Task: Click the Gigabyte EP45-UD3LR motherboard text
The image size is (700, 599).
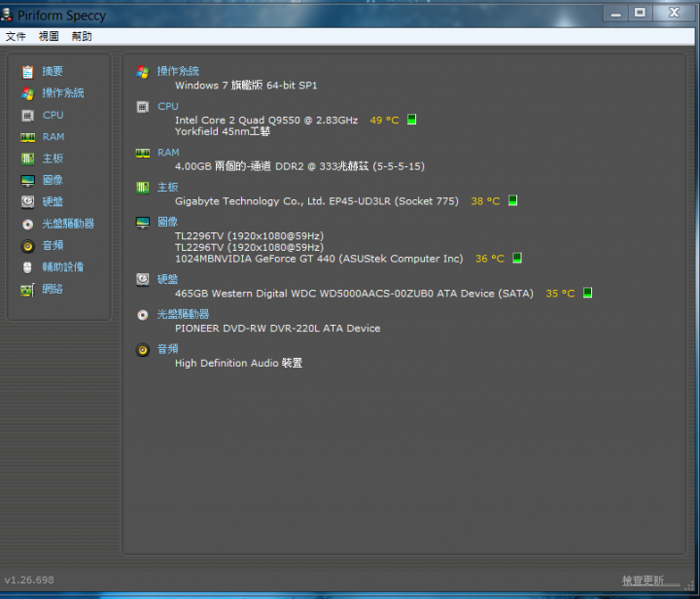Action: coord(317,201)
